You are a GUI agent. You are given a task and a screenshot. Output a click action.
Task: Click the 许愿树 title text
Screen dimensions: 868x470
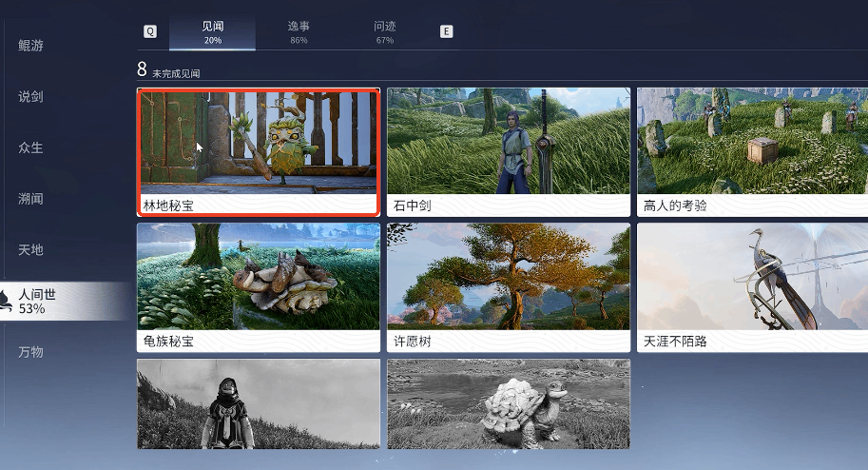[x=412, y=342]
